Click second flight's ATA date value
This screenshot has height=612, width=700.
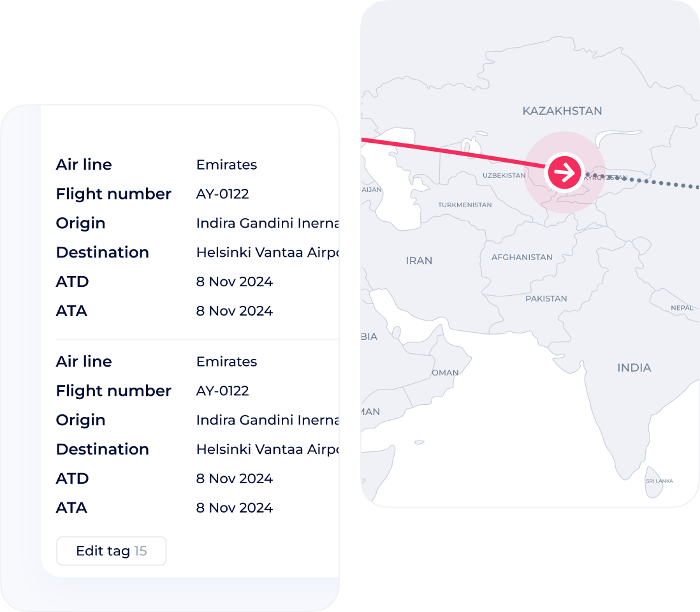tap(235, 508)
